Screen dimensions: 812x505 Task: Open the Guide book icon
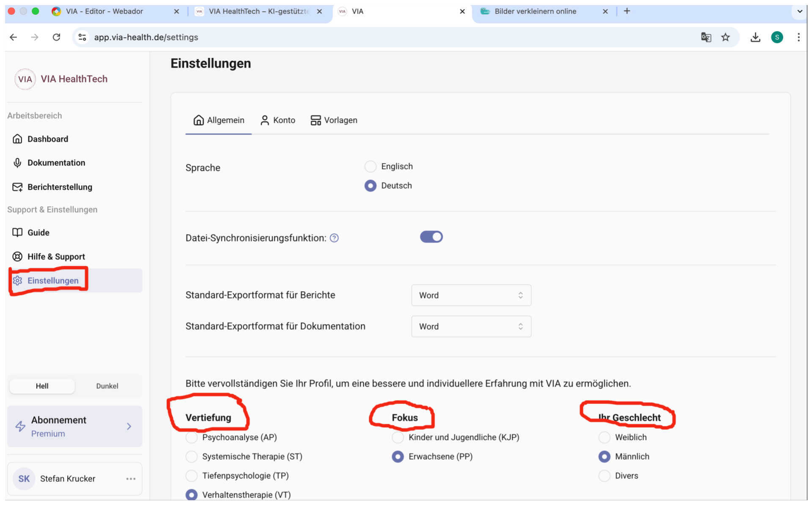point(17,232)
